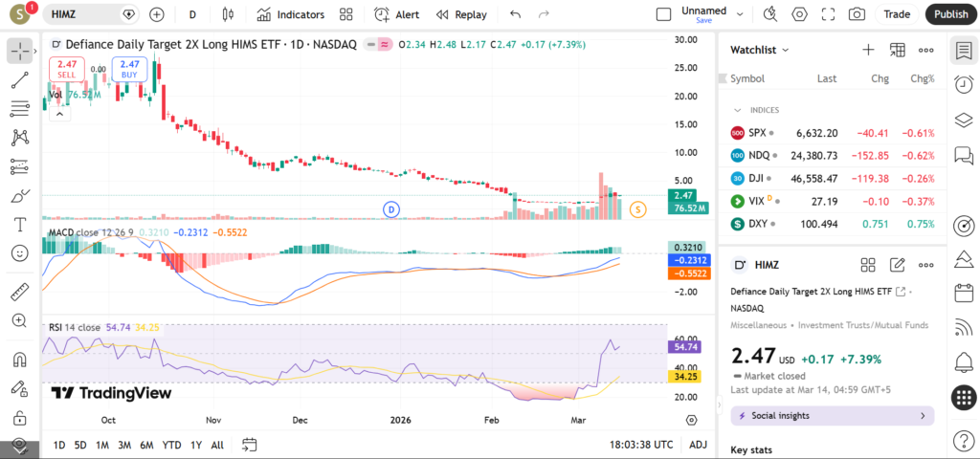Toggle magnet mode for drawings
The image size is (980, 459).
pos(19,361)
